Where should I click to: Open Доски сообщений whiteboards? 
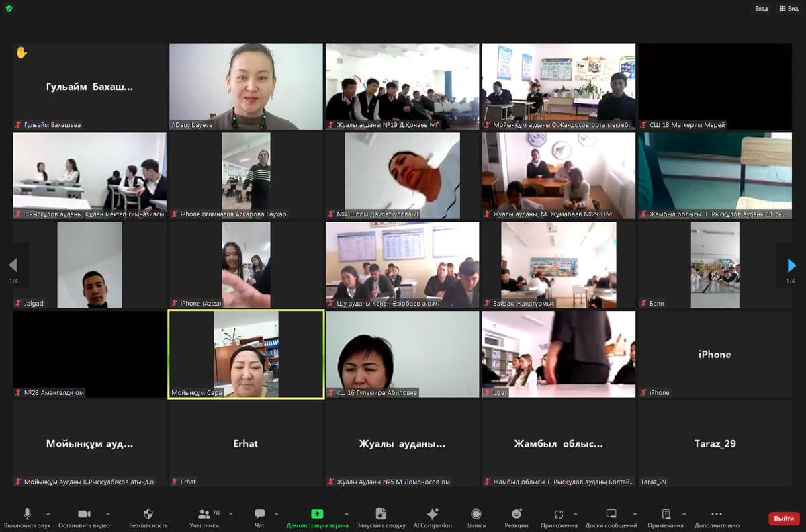pos(611,514)
